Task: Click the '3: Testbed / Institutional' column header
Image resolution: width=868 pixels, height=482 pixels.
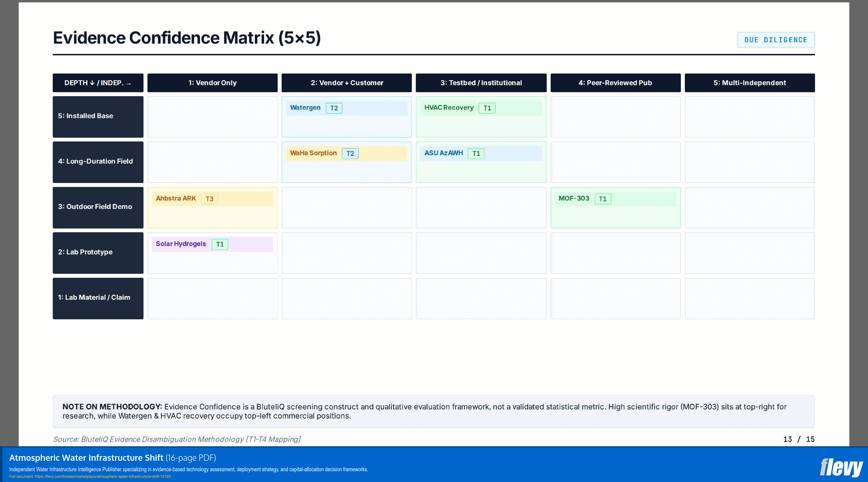Action: pyautogui.click(x=481, y=83)
